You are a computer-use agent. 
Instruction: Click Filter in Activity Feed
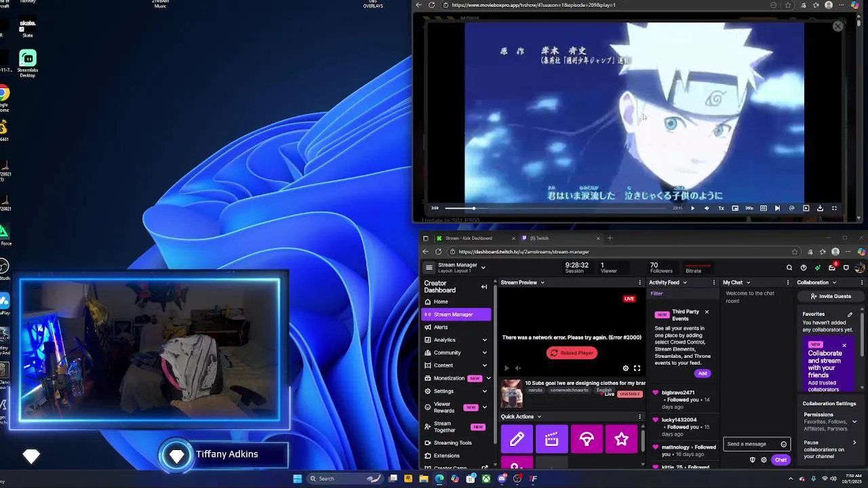[x=656, y=293]
